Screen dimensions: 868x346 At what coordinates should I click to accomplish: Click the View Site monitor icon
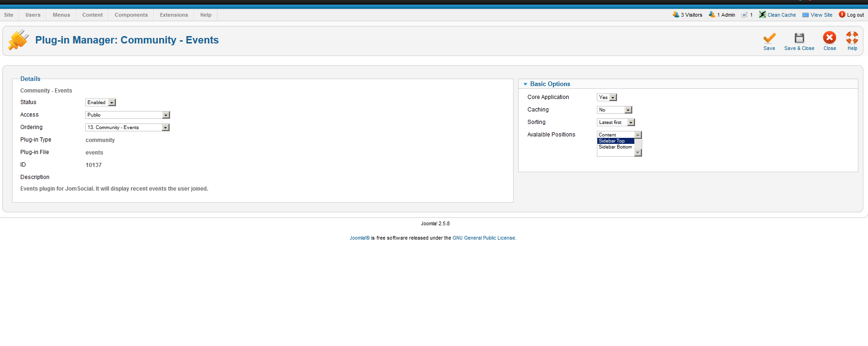click(806, 15)
